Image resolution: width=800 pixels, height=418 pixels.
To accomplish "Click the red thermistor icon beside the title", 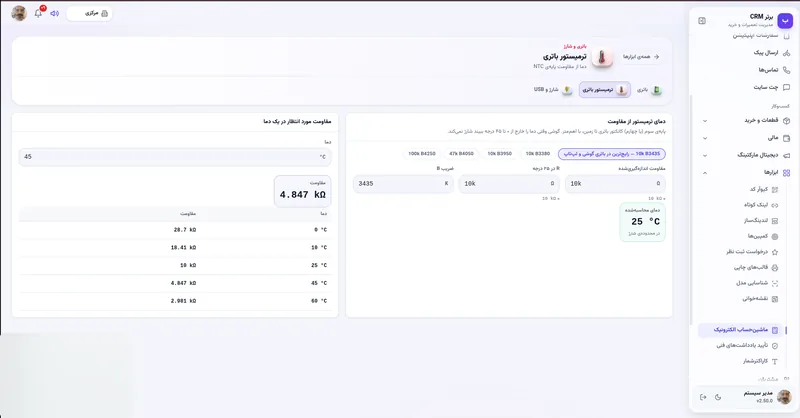I will coord(602,57).
